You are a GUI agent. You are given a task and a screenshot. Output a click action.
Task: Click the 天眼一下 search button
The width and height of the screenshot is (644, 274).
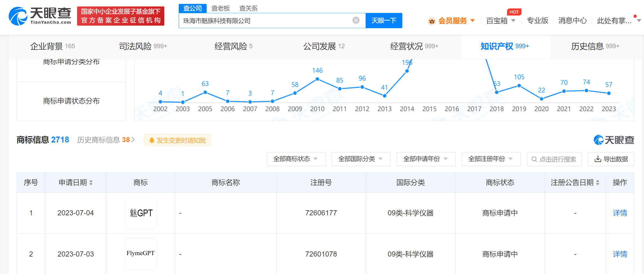(384, 21)
